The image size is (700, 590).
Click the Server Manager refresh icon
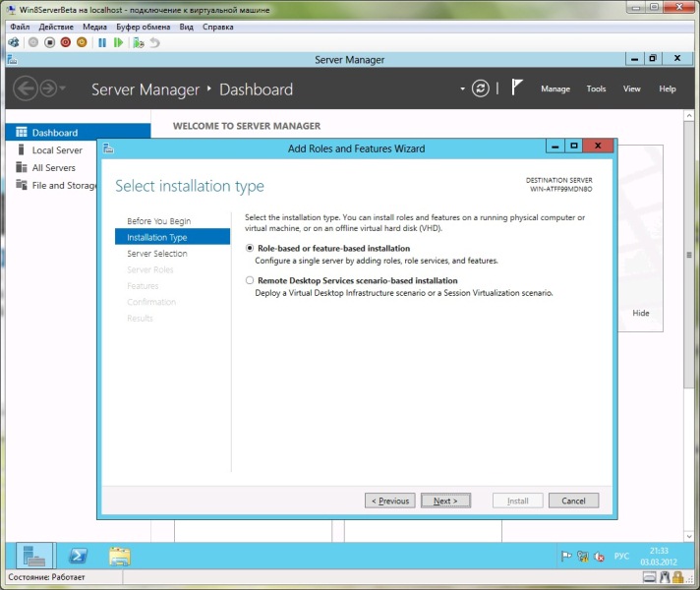click(480, 88)
